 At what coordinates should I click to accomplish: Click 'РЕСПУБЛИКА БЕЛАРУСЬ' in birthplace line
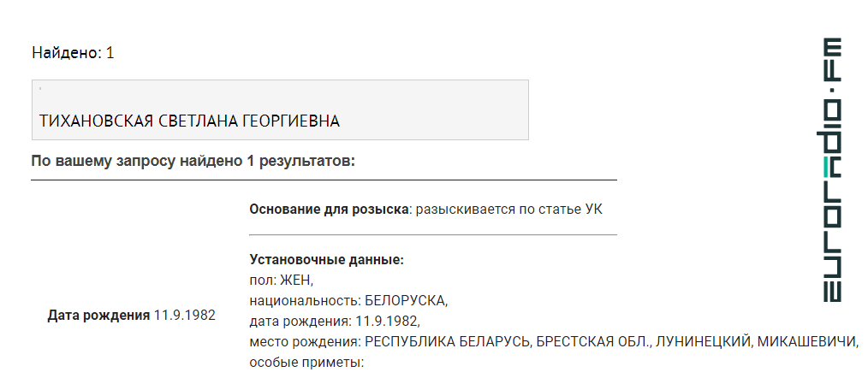pos(449,342)
